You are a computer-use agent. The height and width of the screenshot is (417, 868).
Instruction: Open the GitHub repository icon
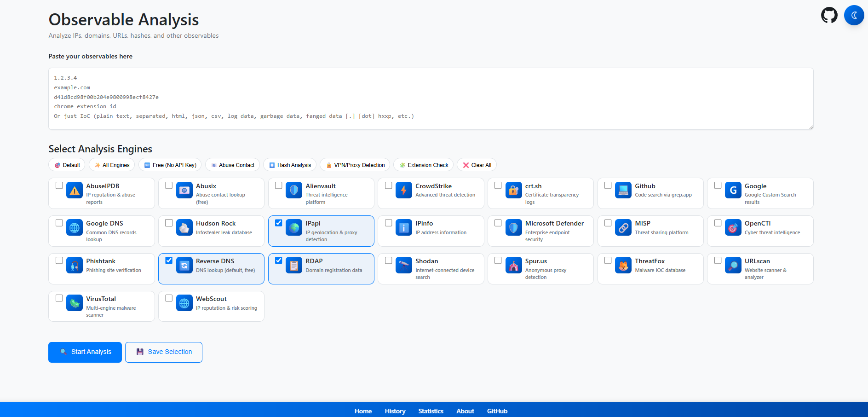click(829, 15)
